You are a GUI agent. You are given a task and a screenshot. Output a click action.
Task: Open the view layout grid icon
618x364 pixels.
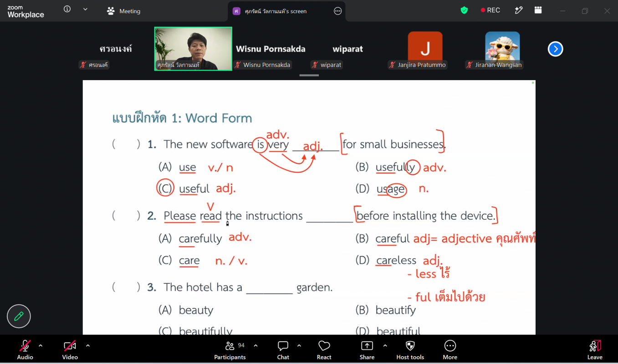[x=538, y=10]
